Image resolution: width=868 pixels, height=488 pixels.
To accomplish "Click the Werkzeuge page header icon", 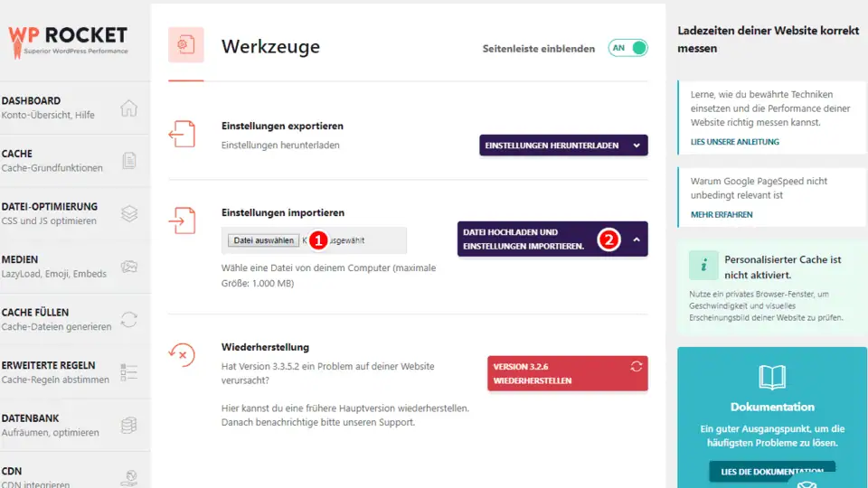I will point(186,44).
